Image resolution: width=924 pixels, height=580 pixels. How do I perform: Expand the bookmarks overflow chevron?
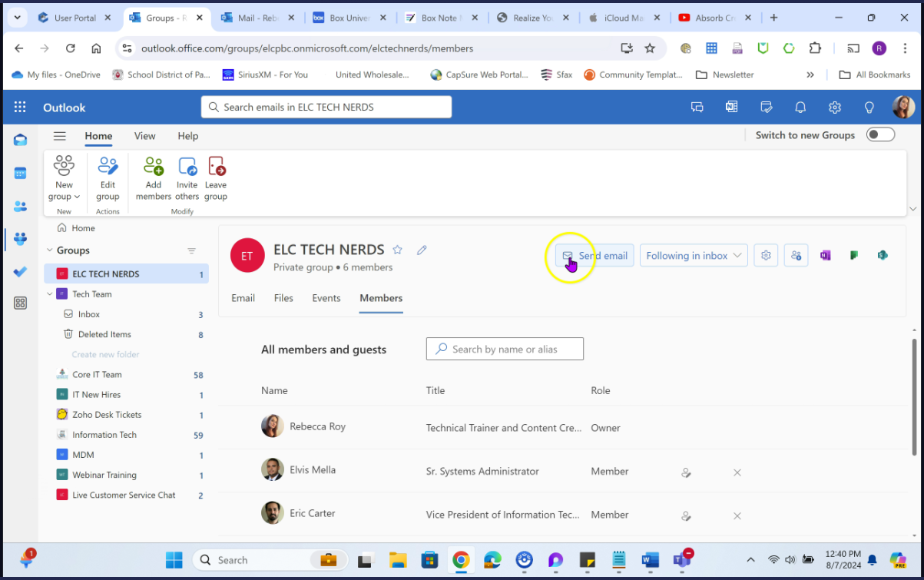point(810,75)
